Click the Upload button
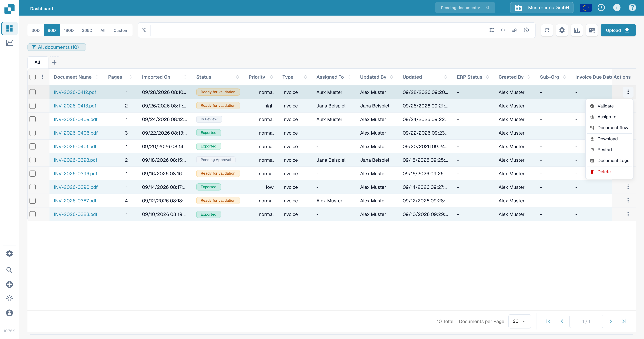The height and width of the screenshot is (339, 644). pyautogui.click(x=618, y=30)
